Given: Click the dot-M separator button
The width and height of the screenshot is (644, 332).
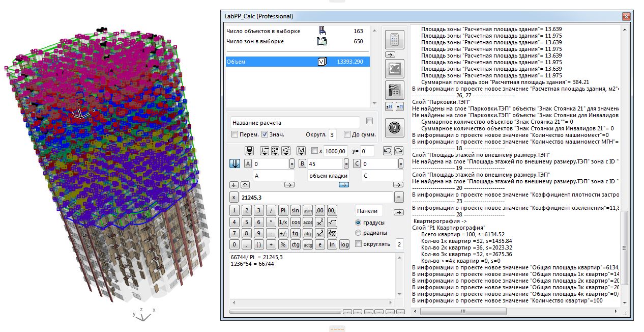Looking at the screenshot, I should click(400, 106).
